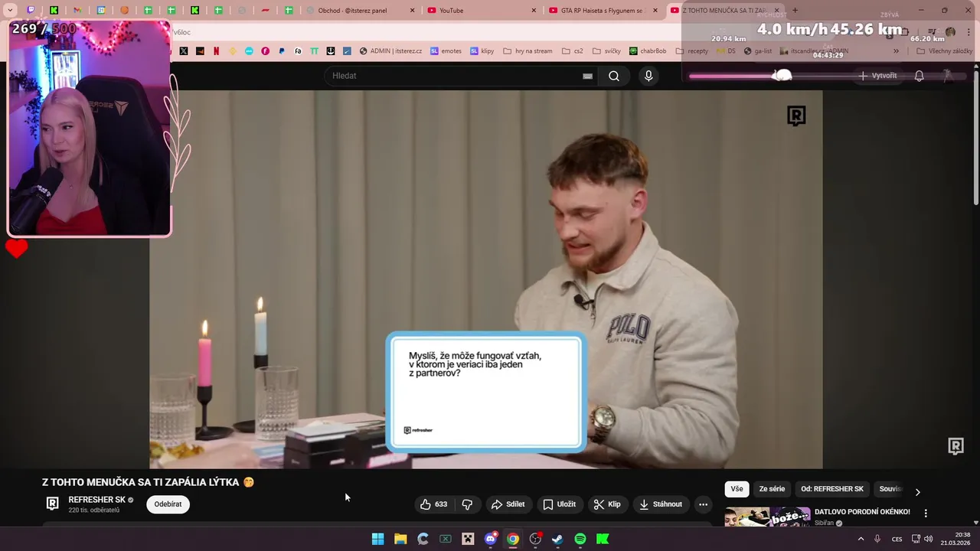This screenshot has width=980, height=551.
Task: Select the Ze série filter chip
Action: (x=772, y=489)
